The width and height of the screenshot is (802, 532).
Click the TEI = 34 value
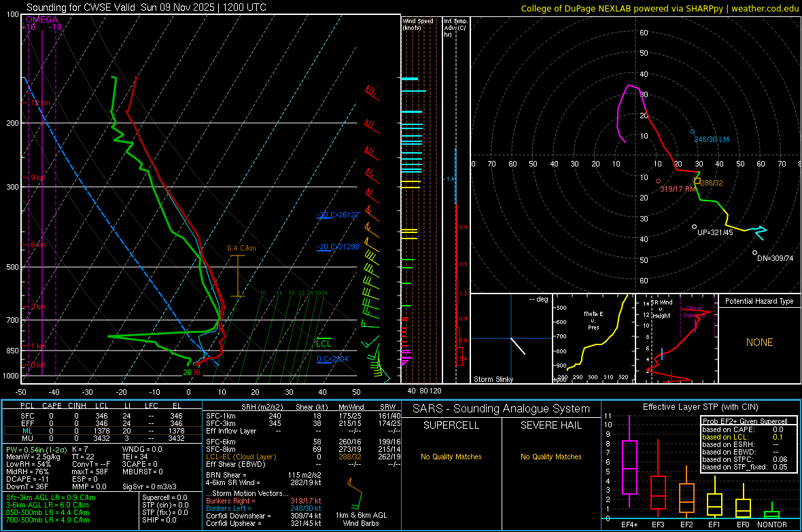point(135,457)
